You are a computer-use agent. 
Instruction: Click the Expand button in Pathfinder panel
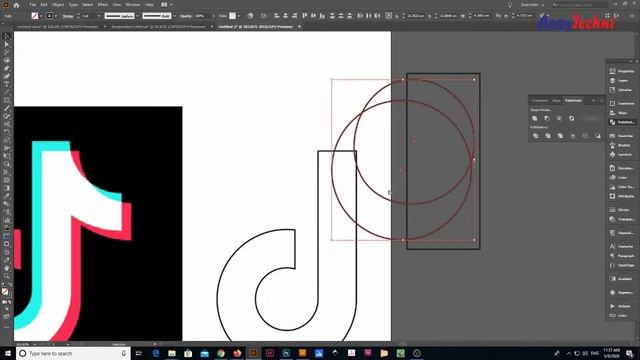[x=591, y=118]
